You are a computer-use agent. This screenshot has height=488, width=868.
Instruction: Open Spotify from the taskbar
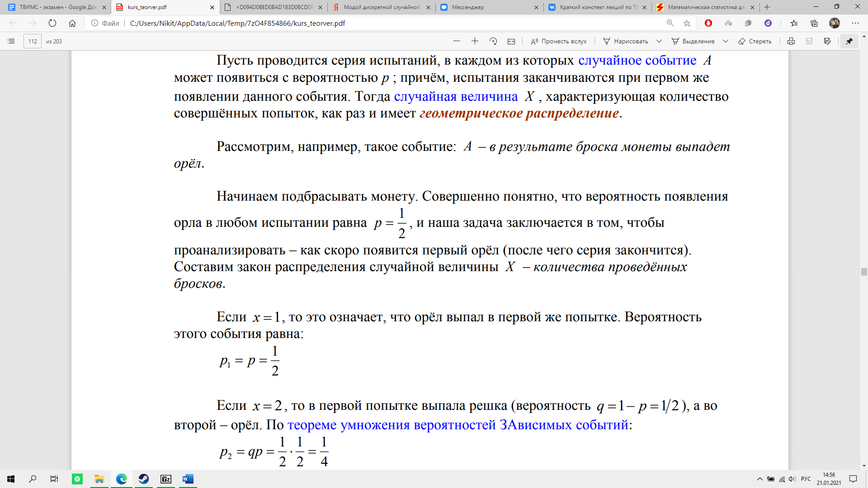(77, 479)
